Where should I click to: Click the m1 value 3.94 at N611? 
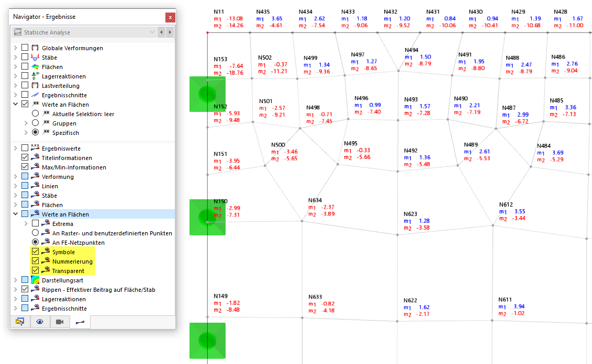point(519,306)
